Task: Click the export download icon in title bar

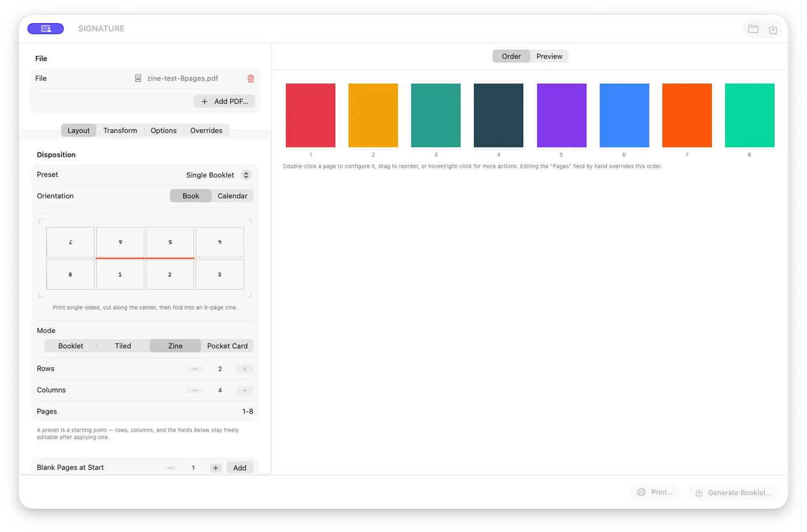Action: coord(773,29)
